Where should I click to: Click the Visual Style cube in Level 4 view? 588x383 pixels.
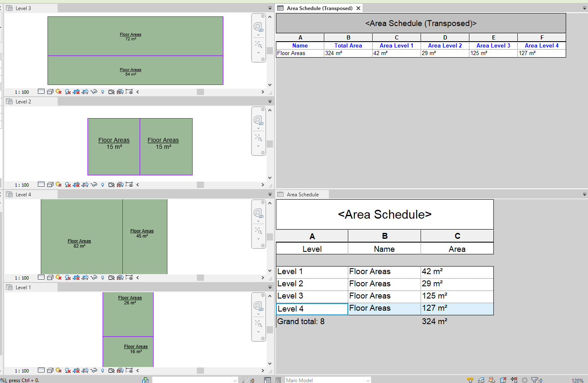pos(50,277)
